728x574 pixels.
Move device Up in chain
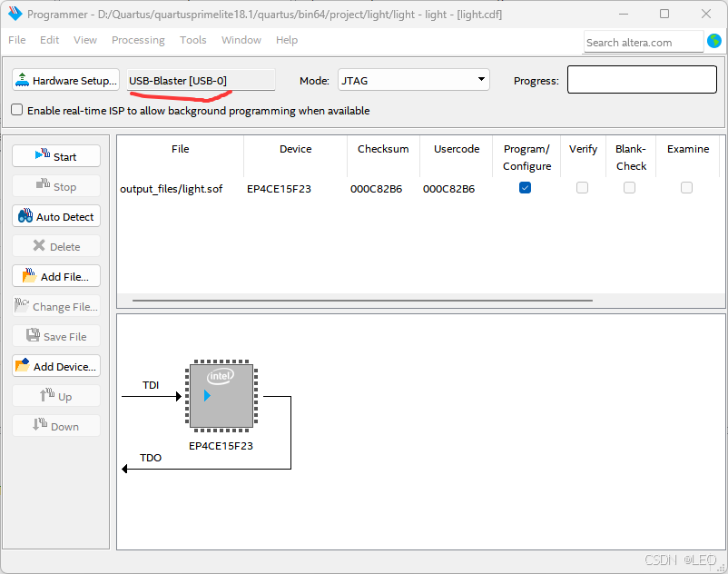pyautogui.click(x=56, y=396)
